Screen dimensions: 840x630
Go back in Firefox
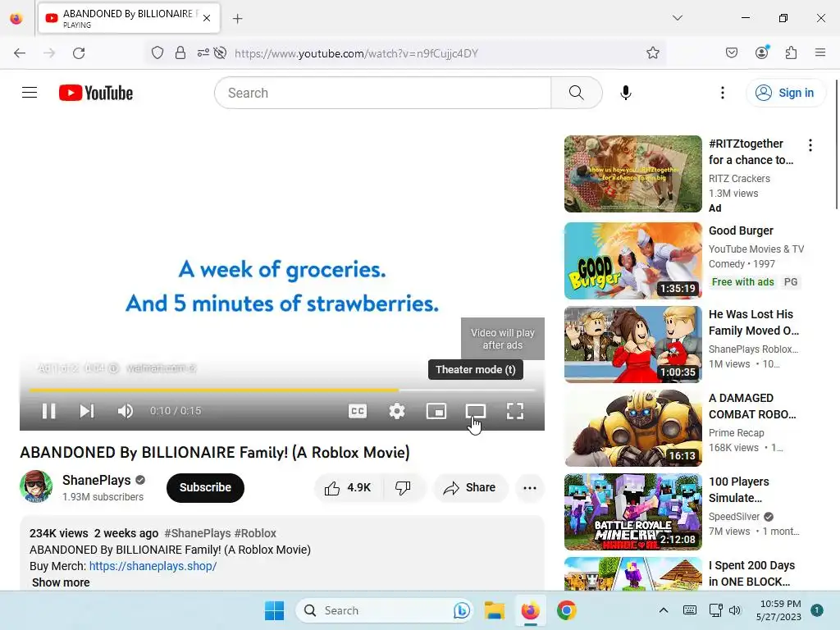coord(20,53)
